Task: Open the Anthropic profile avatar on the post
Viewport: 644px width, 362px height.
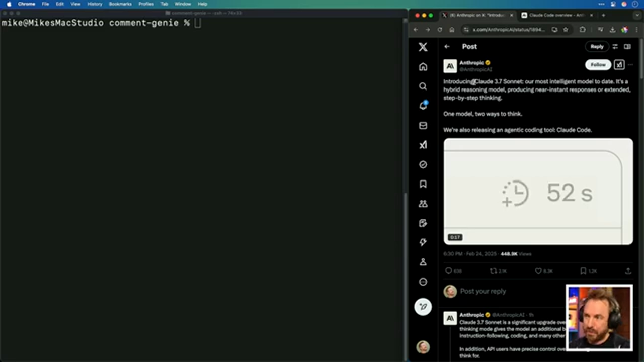Action: [450, 66]
